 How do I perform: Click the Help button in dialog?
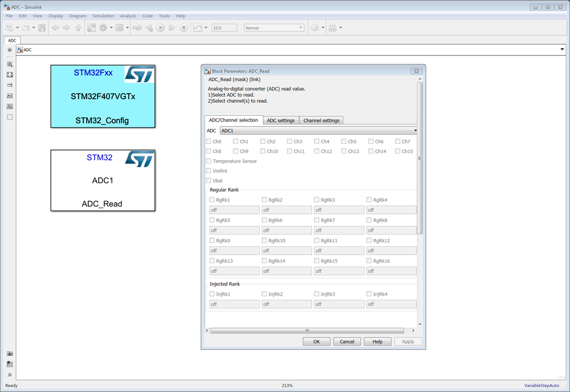377,341
